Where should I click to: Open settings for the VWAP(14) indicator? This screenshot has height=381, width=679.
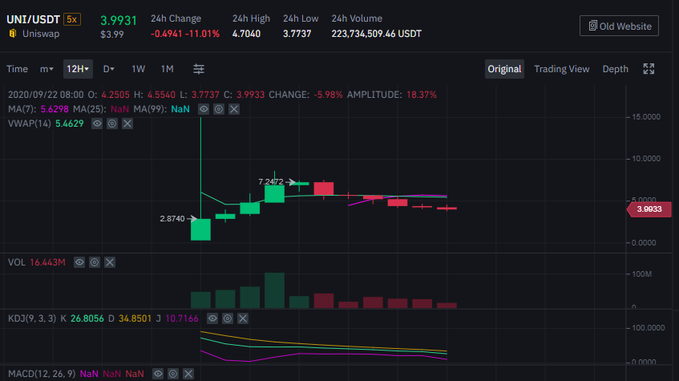112,124
